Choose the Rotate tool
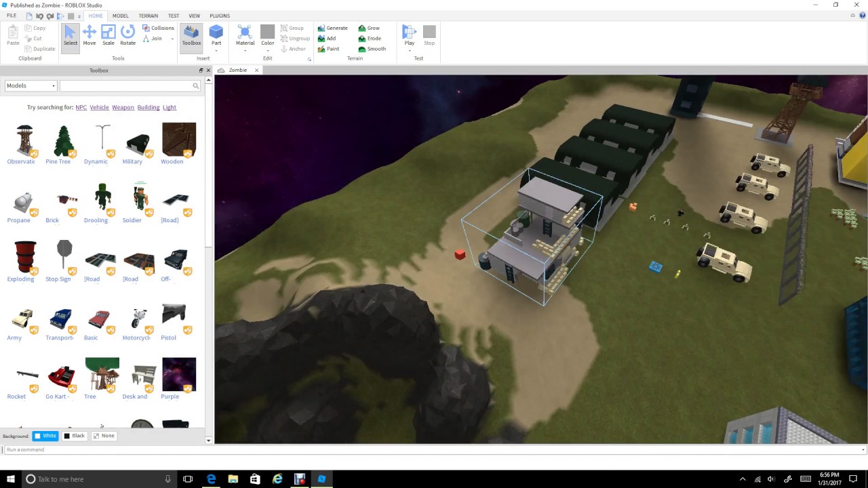Image resolution: width=868 pixels, height=488 pixels. pyautogui.click(x=127, y=35)
